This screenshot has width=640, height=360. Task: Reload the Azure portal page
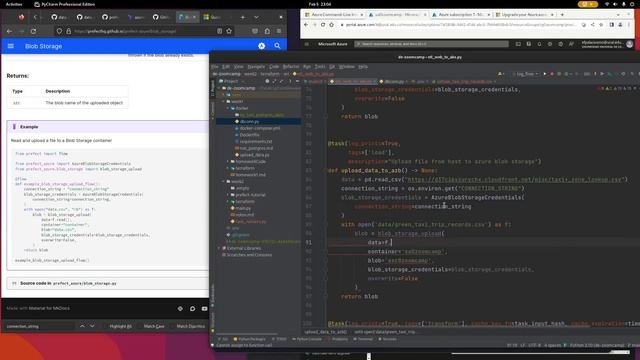323,25
